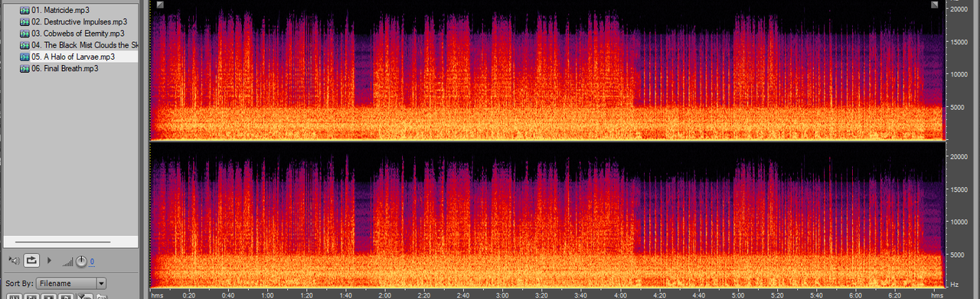Click the 4:20 mark on timeline
Image resolution: width=980 pixels, height=299 pixels.
coord(659,294)
